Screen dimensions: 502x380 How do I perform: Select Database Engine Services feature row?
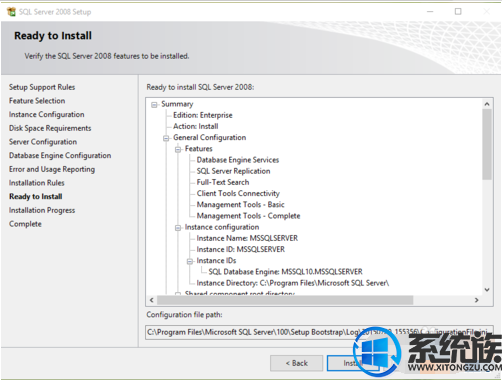[x=238, y=160]
